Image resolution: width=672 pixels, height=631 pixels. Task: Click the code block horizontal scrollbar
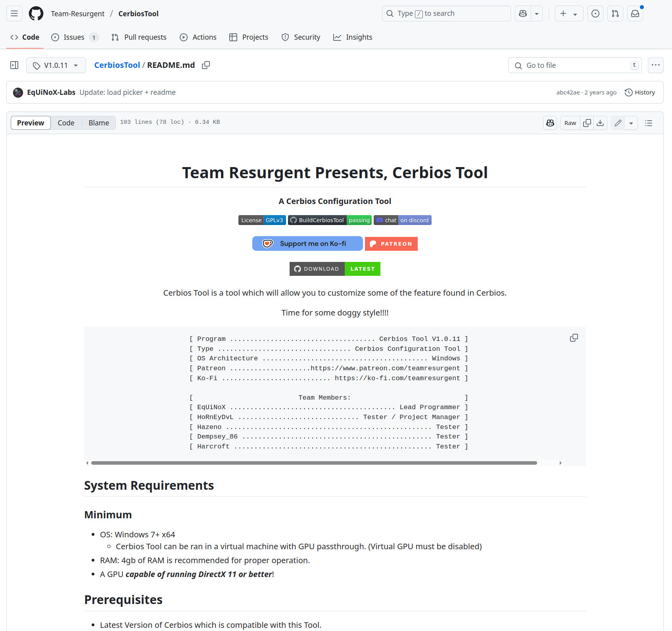pyautogui.click(x=314, y=463)
